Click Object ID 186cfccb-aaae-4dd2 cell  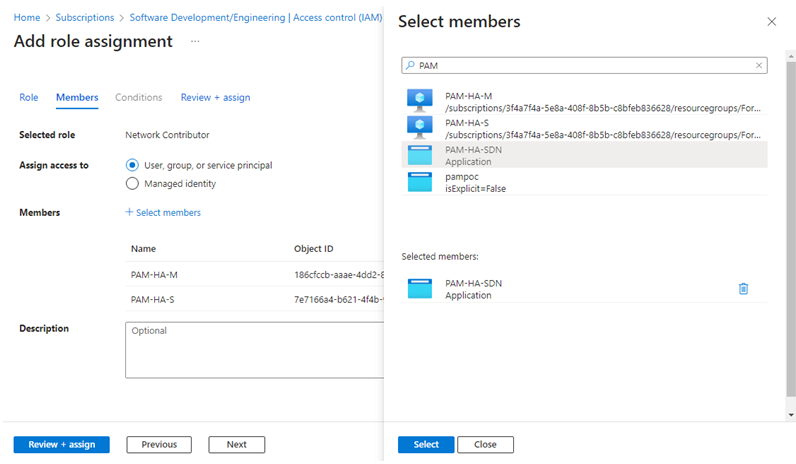click(339, 275)
